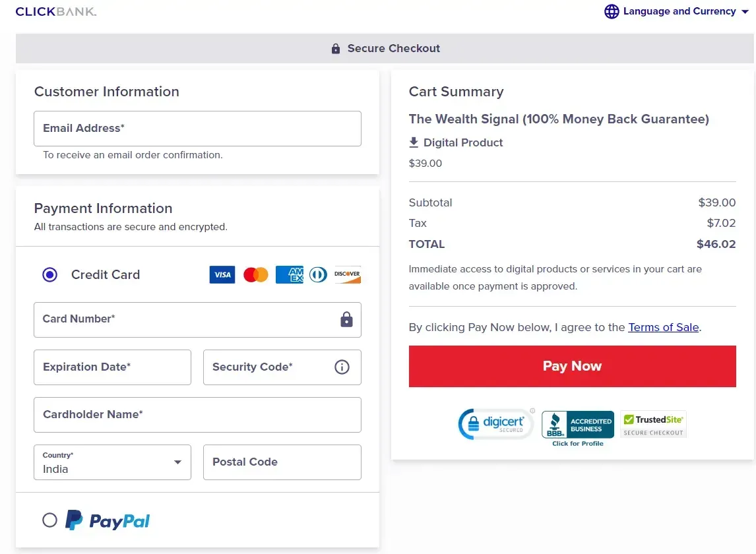Click the Mastercard icon
The height and width of the screenshot is (554, 756).
pyautogui.click(x=256, y=274)
